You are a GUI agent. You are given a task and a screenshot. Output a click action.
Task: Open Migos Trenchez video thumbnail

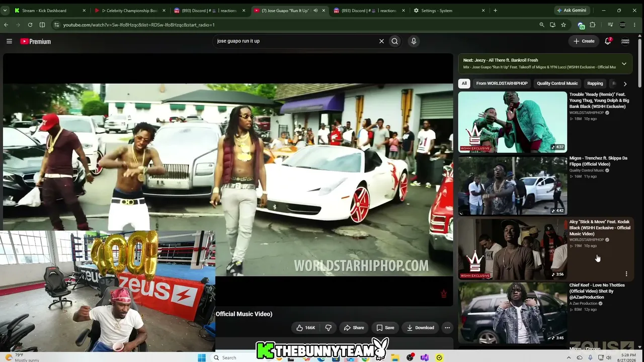click(513, 186)
